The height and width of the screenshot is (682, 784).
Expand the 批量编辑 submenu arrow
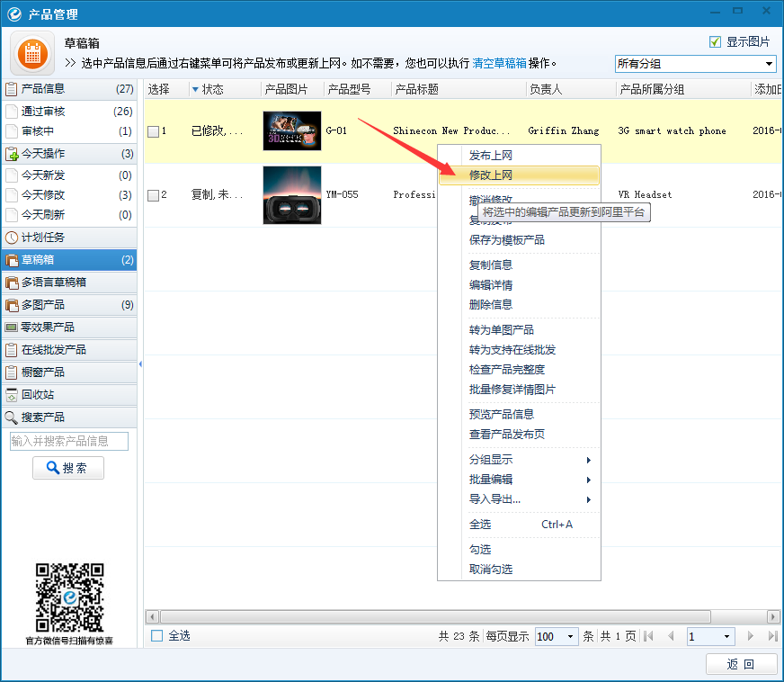click(x=589, y=480)
